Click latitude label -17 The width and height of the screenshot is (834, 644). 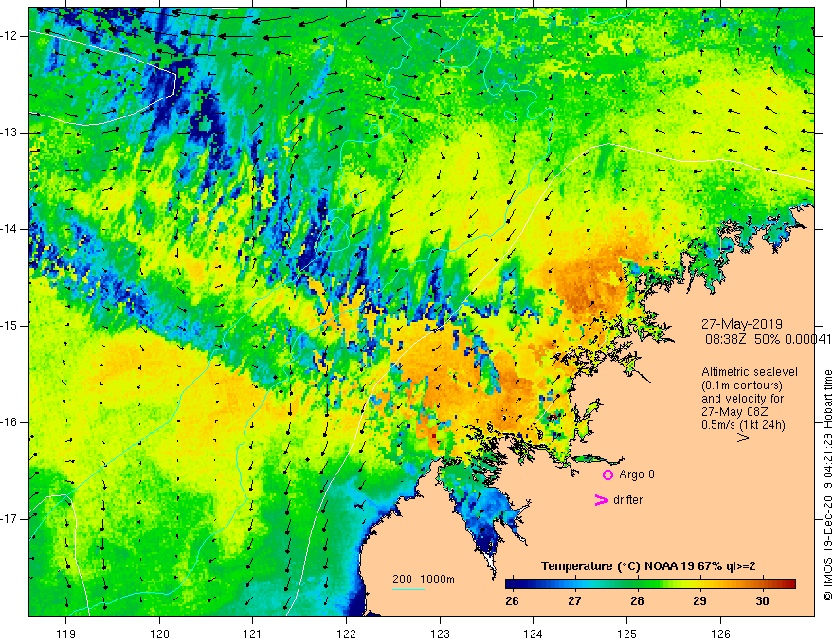click(10, 519)
